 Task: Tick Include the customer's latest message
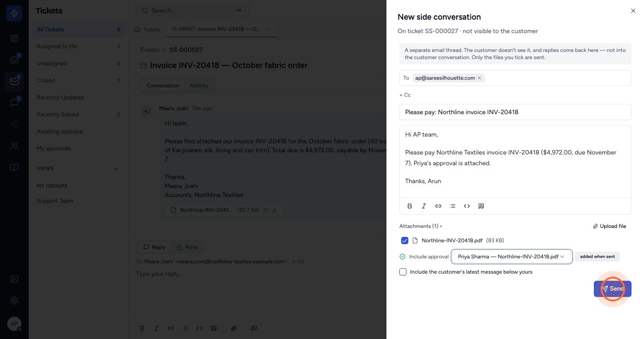403,272
